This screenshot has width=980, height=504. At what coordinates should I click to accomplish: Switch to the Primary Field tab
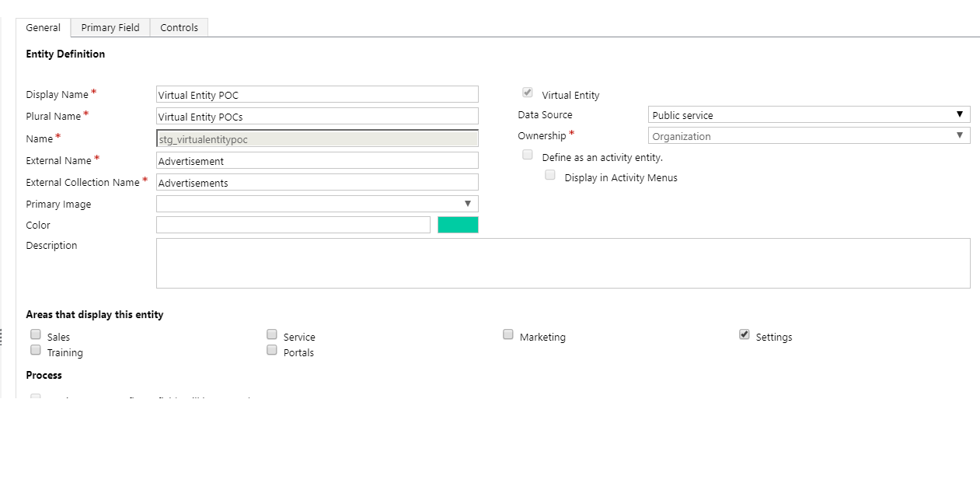click(x=110, y=27)
